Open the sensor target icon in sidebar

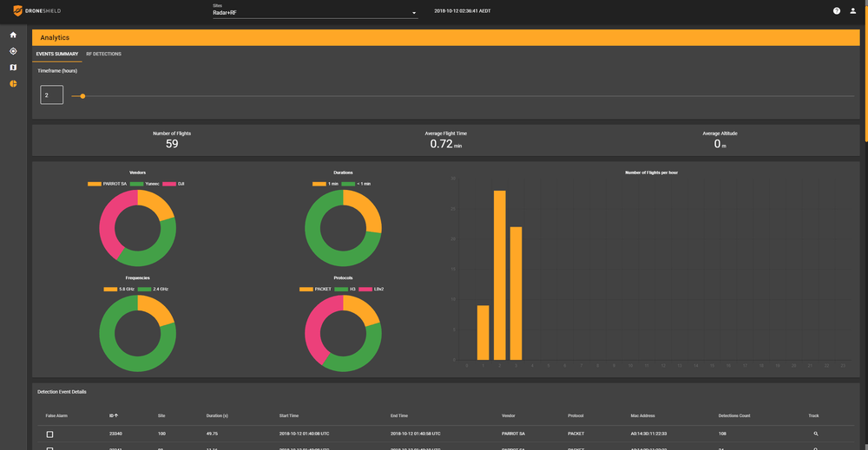tap(13, 51)
